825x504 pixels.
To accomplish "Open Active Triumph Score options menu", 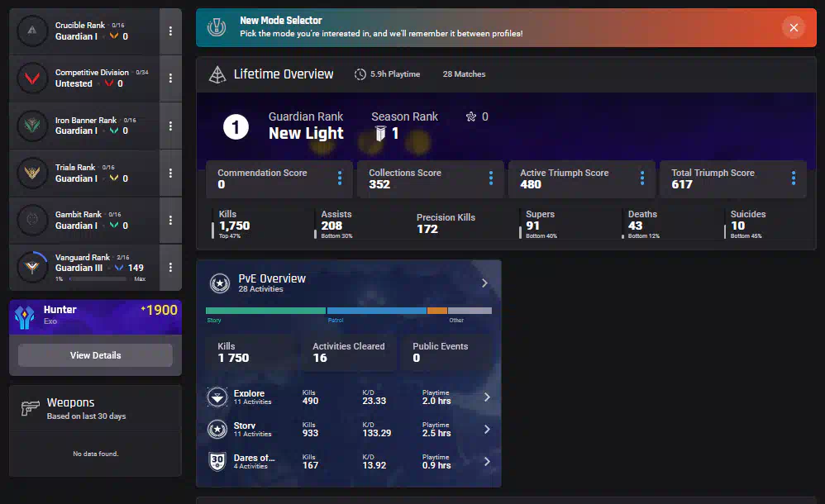I will point(642,178).
